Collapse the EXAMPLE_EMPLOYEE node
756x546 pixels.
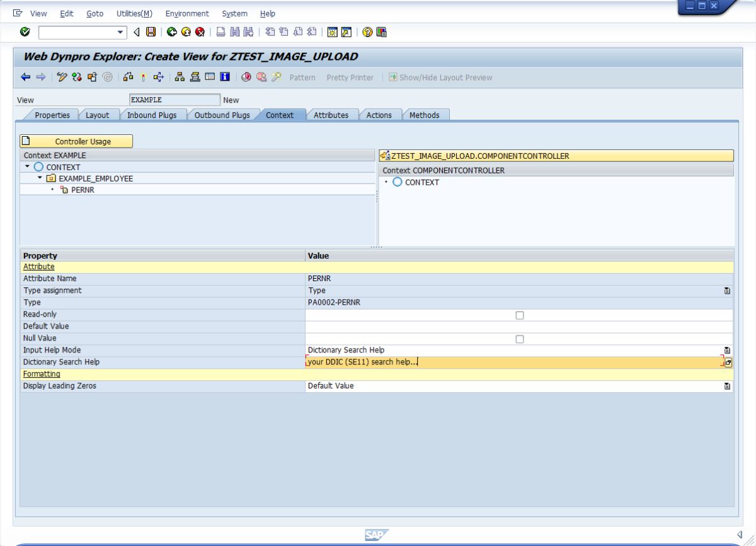click(x=39, y=178)
